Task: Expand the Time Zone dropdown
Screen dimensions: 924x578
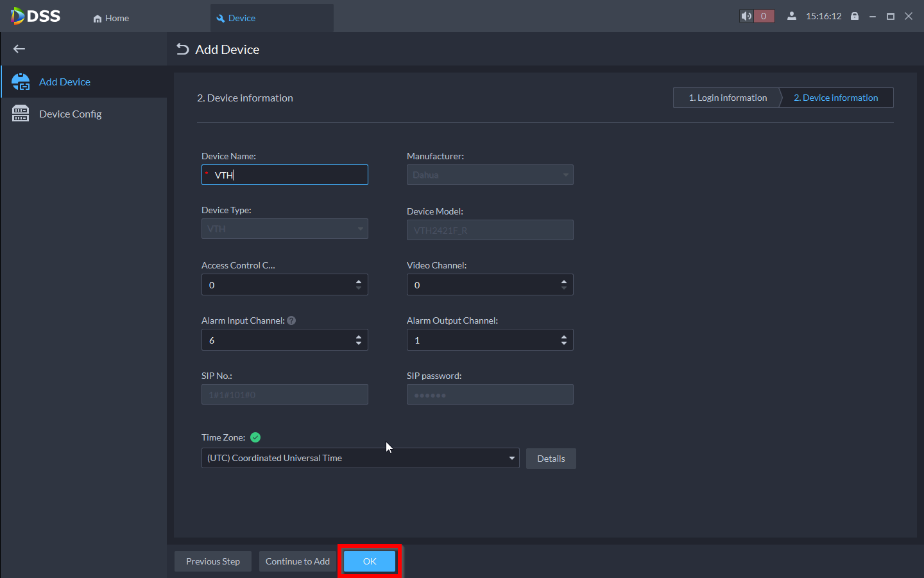Action: pyautogui.click(x=511, y=458)
